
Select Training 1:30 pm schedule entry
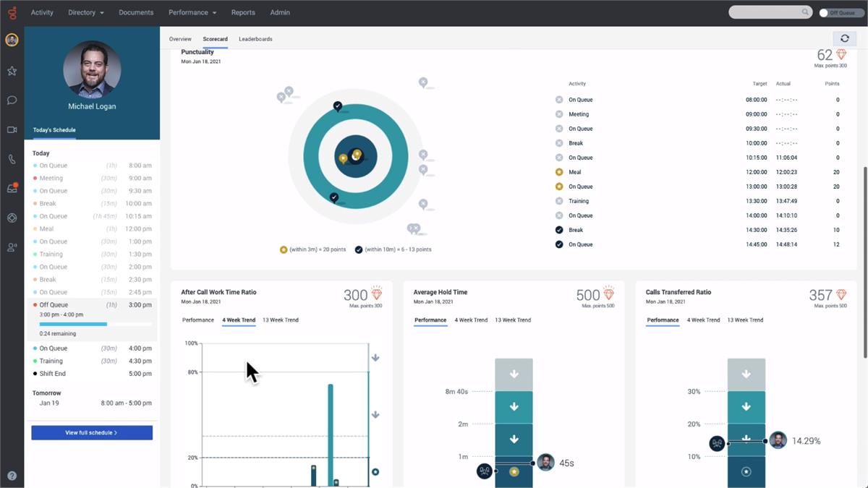pos(92,254)
